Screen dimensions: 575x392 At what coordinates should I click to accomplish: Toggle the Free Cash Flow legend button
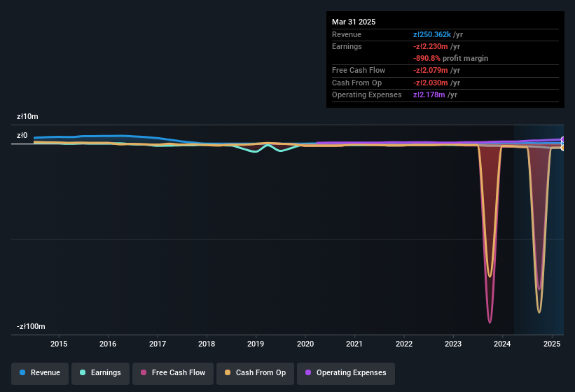point(173,373)
